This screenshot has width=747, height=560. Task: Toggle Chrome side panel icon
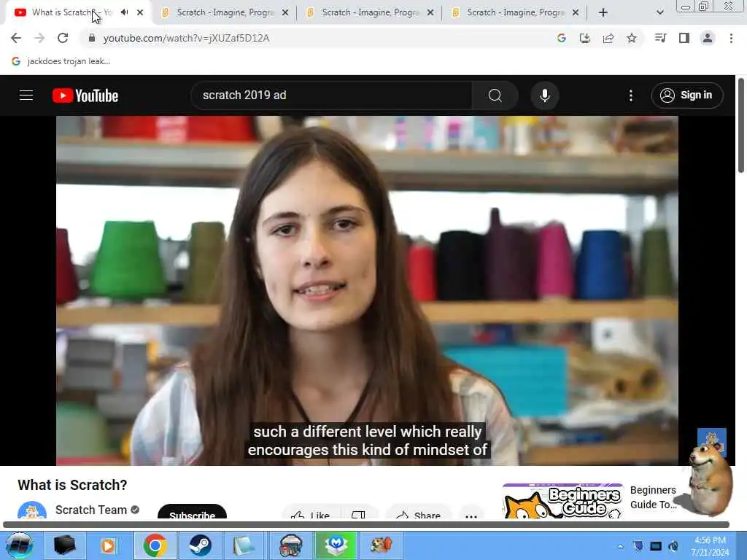pyautogui.click(x=684, y=38)
